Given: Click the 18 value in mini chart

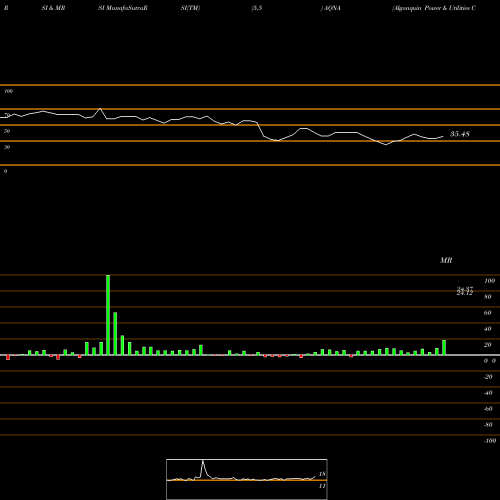Looking at the screenshot, I should [x=322, y=474].
